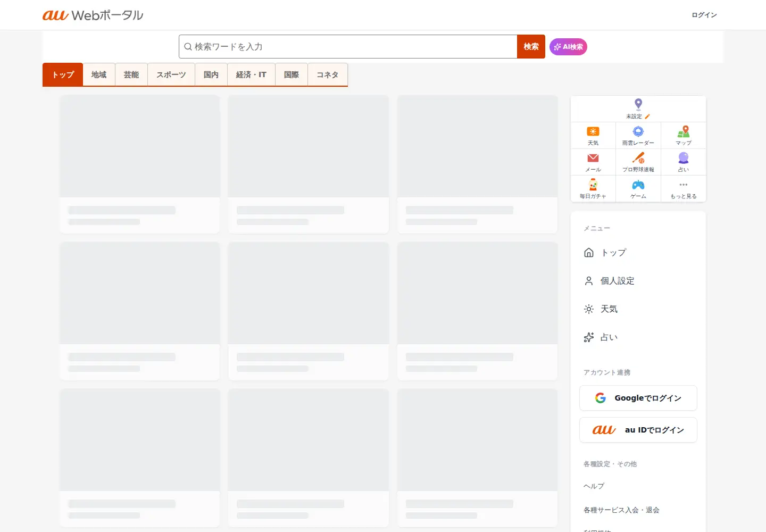The image size is (766, 532).
Task: Click the au logo in login button
Action: tap(604, 430)
